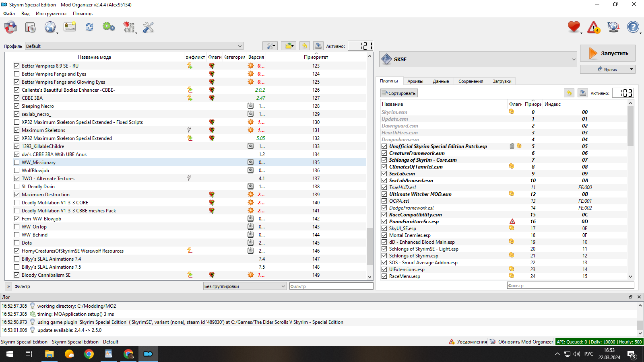Open the PYC language indicator in tray
Viewport: 644px width, 362px height.
[589, 354]
